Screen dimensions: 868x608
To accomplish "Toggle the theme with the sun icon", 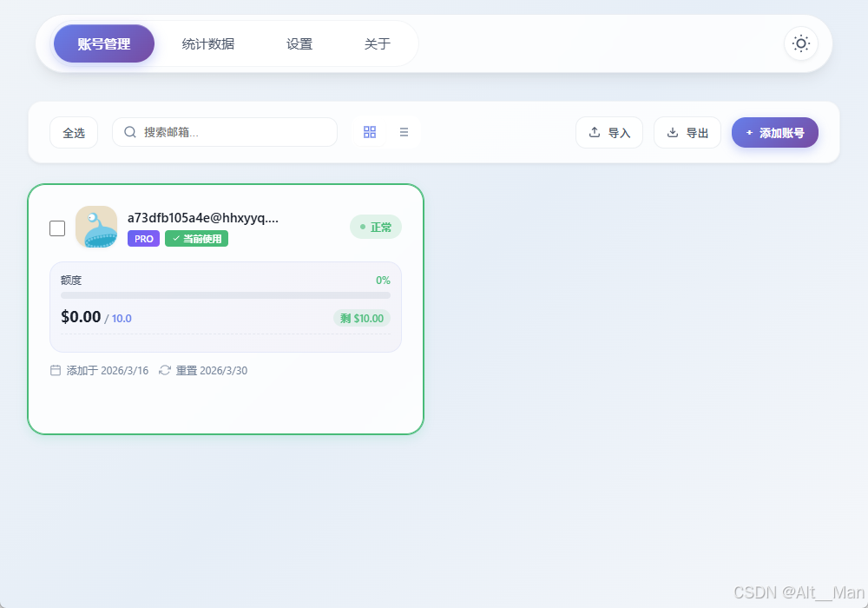I will (799, 43).
